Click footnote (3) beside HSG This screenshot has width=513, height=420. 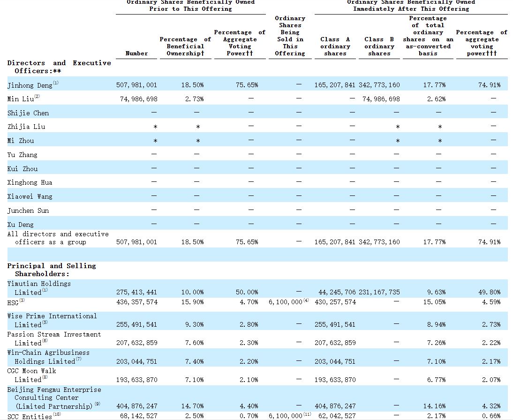tap(22, 300)
